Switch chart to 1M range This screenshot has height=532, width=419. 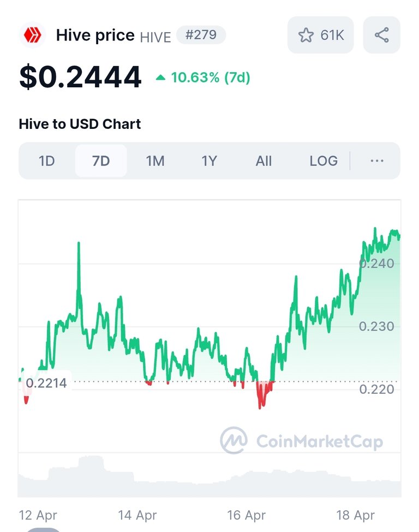coord(155,161)
